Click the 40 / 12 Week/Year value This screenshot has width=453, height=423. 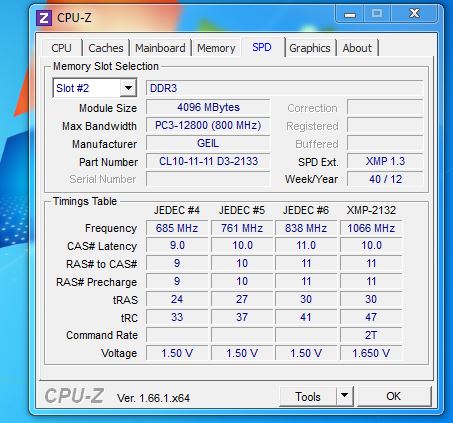385,179
